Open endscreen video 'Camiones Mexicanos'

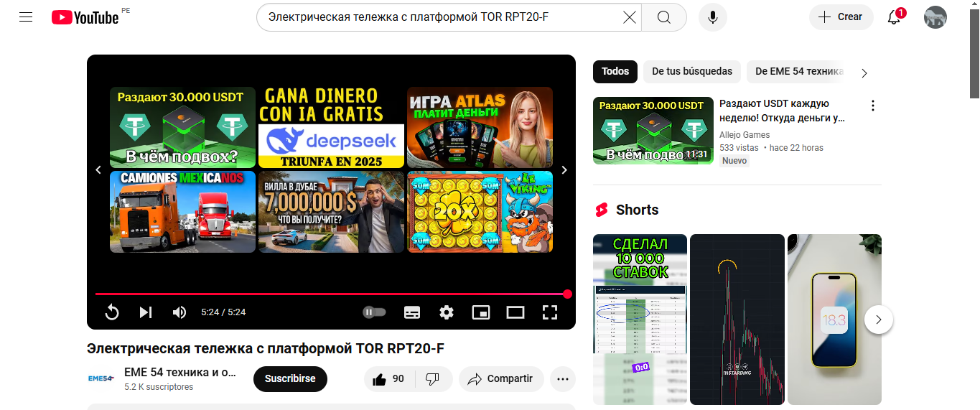[x=182, y=212]
